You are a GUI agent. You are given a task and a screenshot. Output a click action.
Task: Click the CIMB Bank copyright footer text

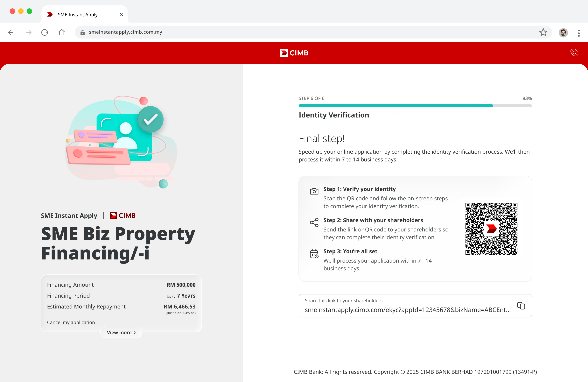click(415, 372)
